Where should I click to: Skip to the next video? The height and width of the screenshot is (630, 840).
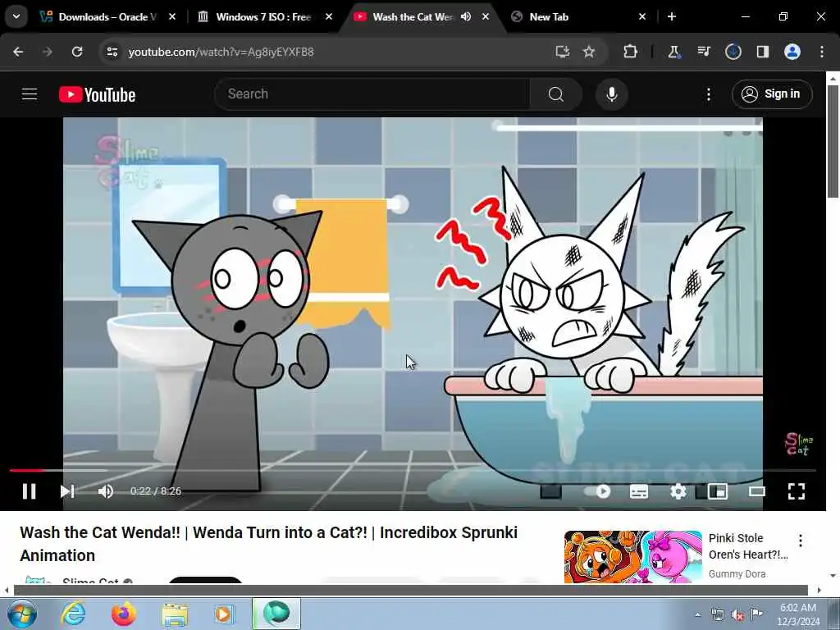67,491
